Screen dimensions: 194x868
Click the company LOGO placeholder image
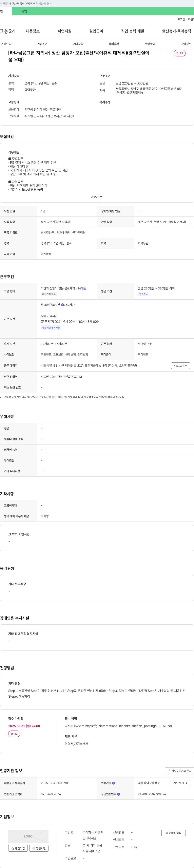28,836
